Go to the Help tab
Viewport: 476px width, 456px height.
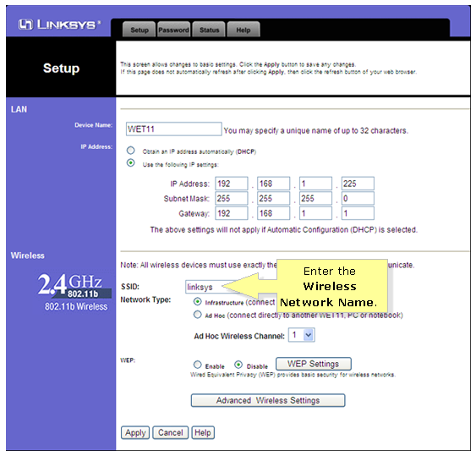click(243, 30)
